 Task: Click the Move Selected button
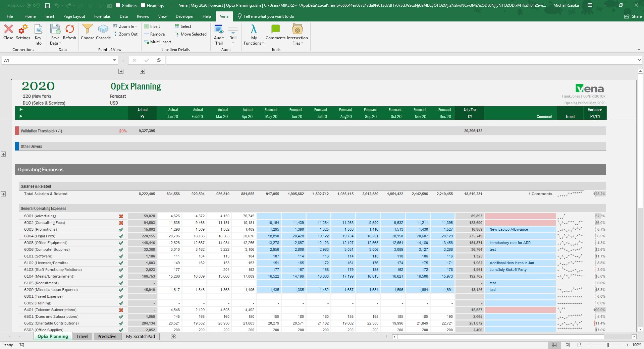click(191, 34)
